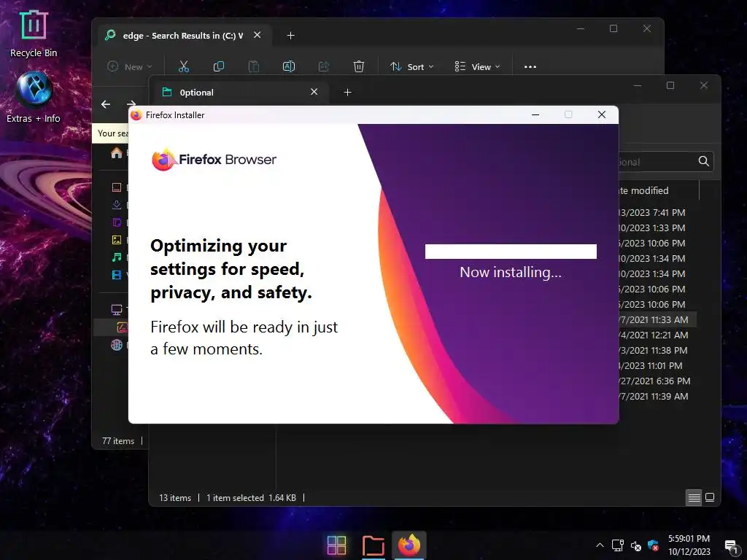The image size is (747, 560).
Task: Select the Network globe icon in sidebar
Action: tap(117, 345)
